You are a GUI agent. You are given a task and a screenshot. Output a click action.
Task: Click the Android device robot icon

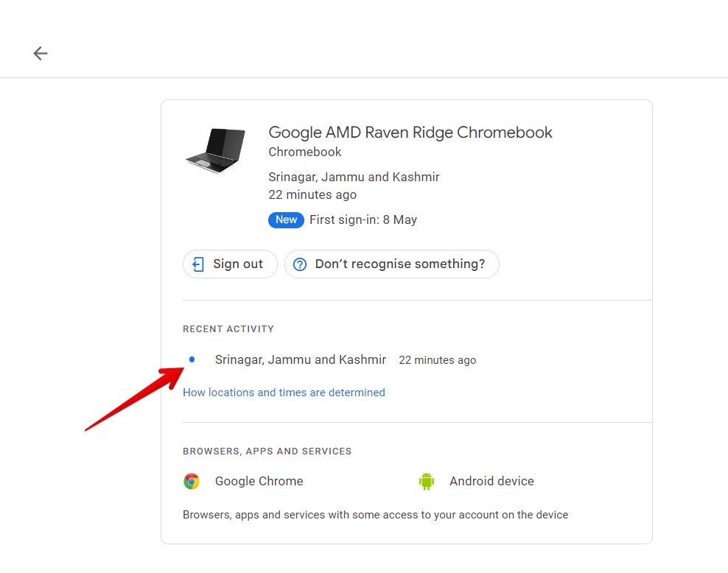[427, 481]
